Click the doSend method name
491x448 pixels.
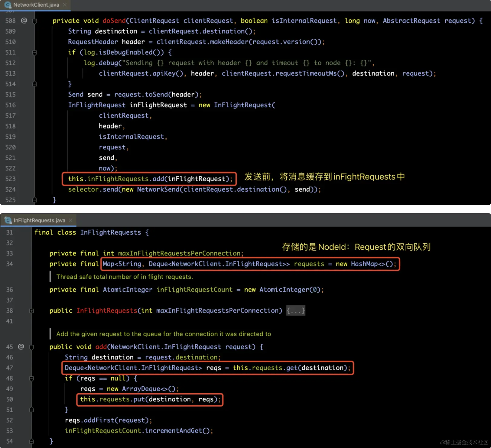(x=114, y=21)
